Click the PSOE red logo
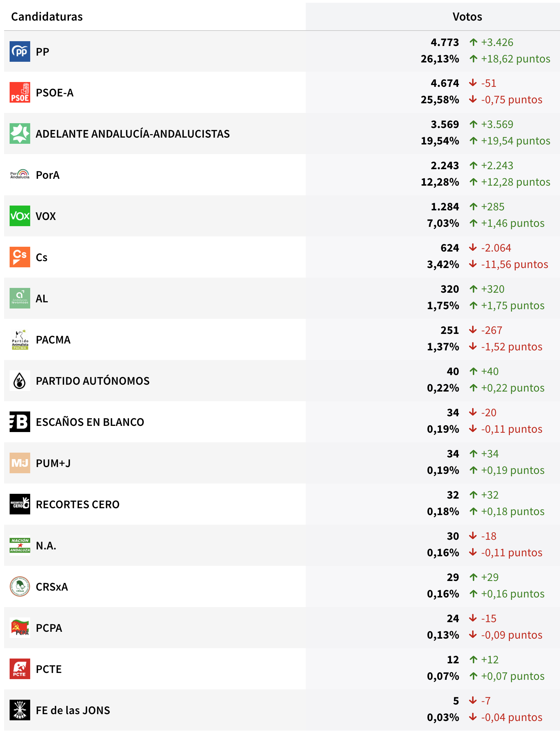This screenshot has height=733, width=560. [x=20, y=93]
